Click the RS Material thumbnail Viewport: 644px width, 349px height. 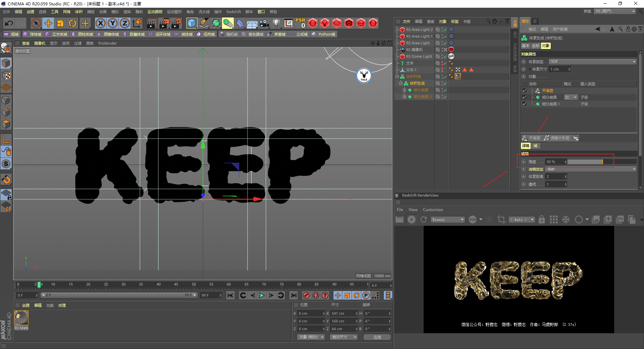pos(21,318)
